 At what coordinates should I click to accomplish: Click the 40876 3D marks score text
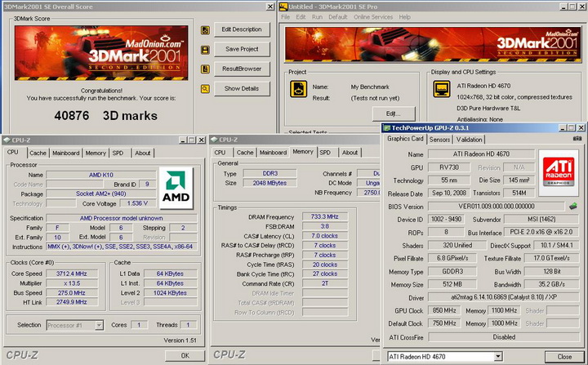click(105, 115)
